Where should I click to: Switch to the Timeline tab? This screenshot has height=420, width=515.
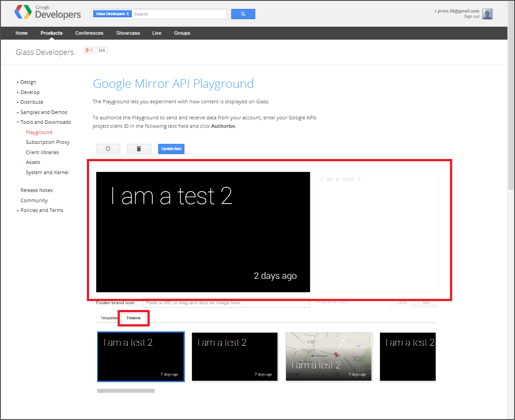(133, 318)
